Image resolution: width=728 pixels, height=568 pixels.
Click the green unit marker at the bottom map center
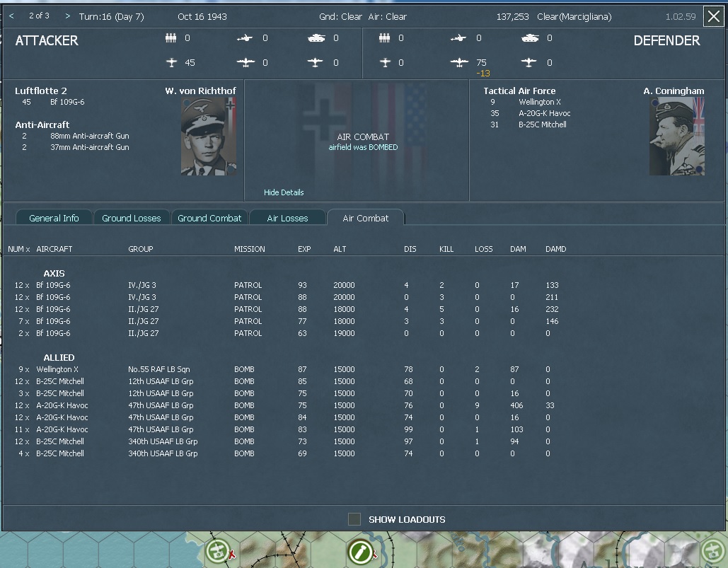362,552
